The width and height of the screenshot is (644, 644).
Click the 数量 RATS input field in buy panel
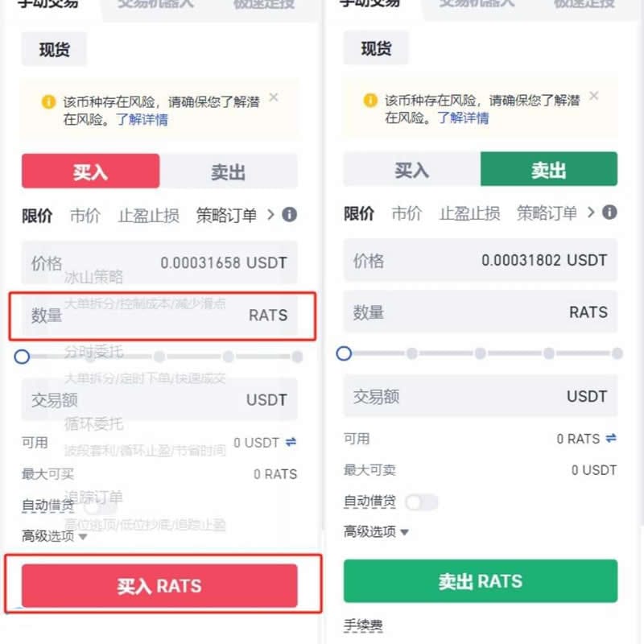[x=159, y=315]
